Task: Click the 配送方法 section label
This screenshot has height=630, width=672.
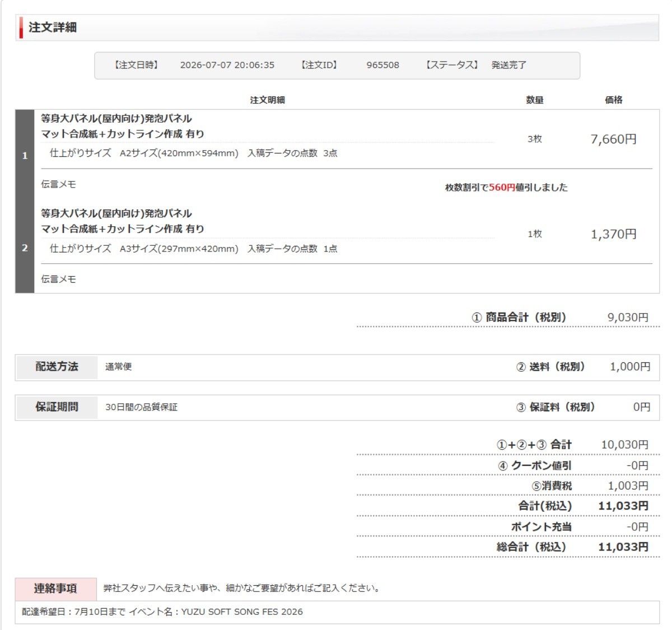Action: [x=57, y=367]
